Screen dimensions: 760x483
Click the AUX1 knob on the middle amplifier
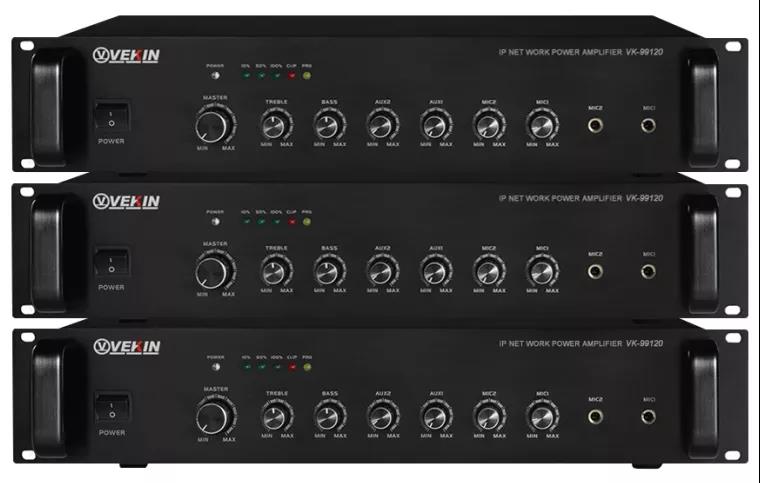tap(436, 272)
